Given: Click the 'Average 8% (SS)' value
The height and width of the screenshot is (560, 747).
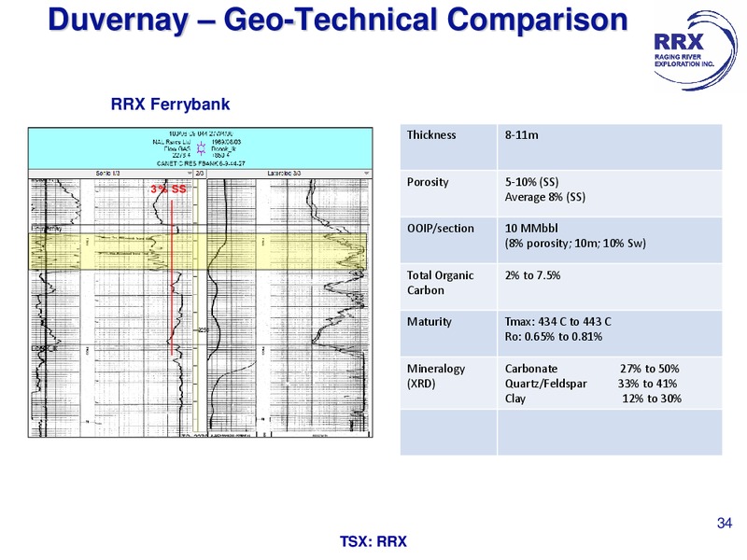Looking at the screenshot, I should point(545,197).
